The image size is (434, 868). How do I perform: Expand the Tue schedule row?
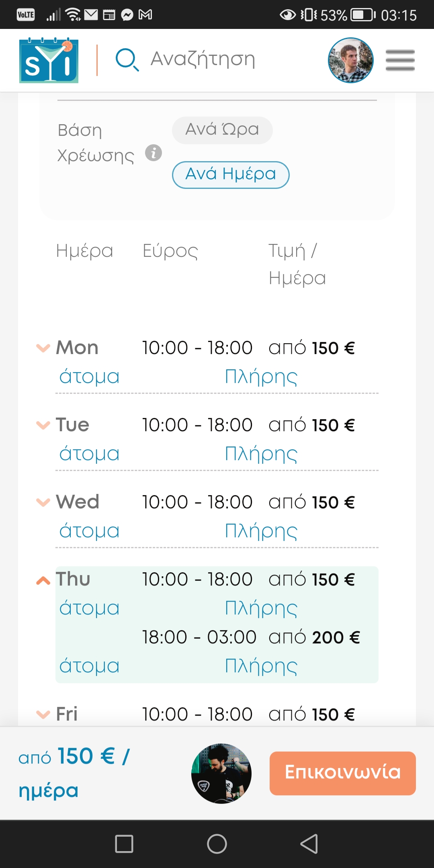point(43,425)
